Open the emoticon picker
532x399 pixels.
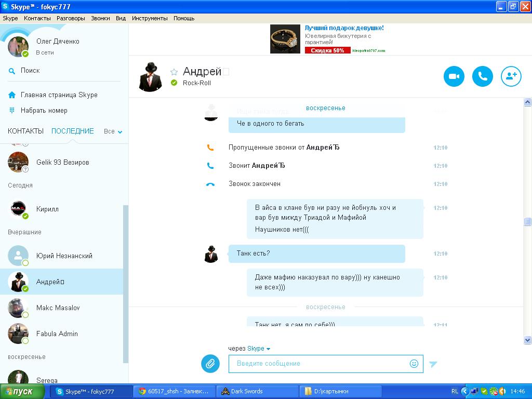pos(414,364)
